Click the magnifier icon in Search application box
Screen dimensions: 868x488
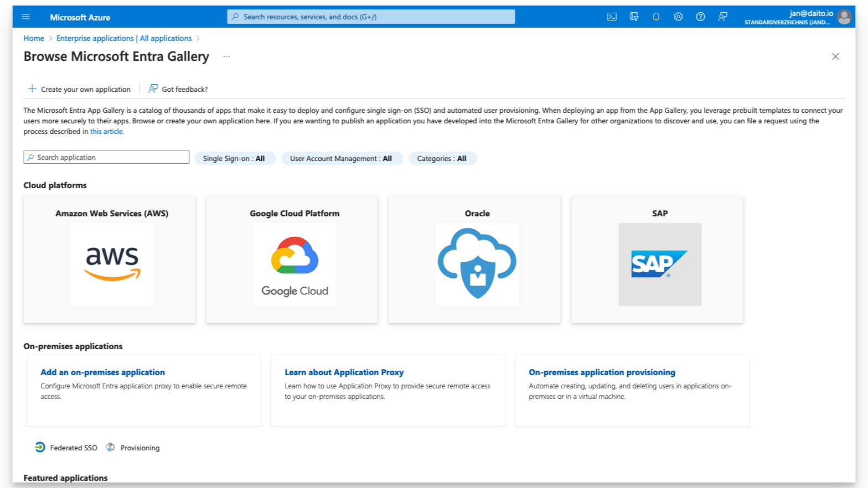(x=30, y=158)
